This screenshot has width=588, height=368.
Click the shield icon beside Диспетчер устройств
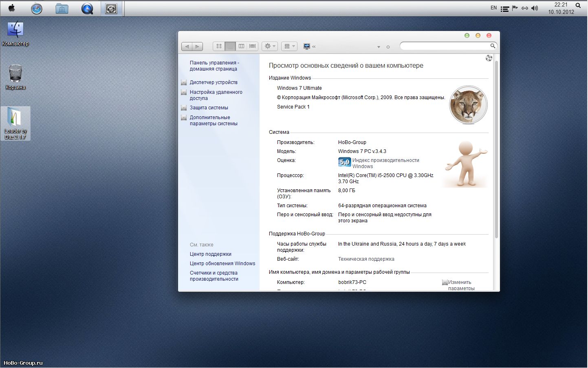point(184,82)
